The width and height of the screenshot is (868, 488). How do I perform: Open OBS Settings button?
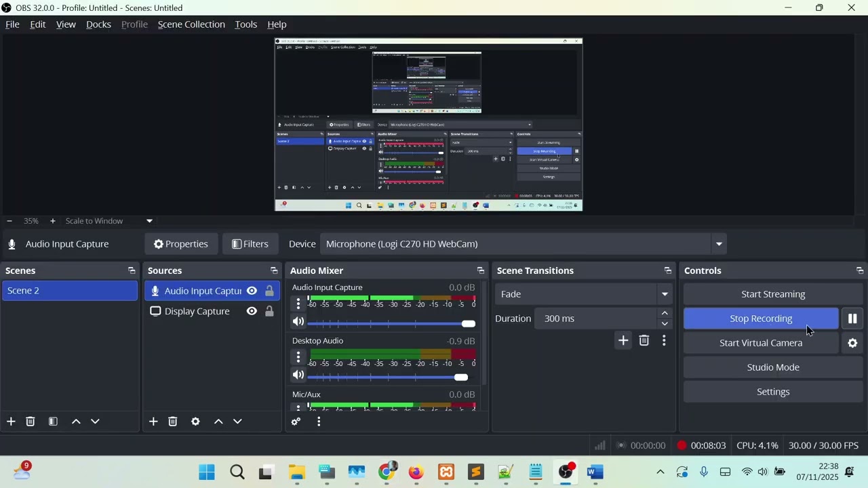[x=773, y=392]
